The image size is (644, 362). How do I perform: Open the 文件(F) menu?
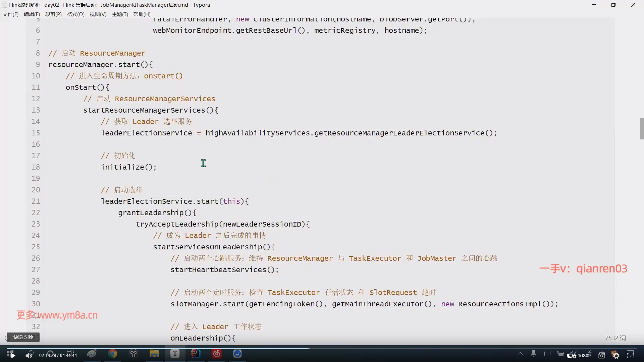[x=10, y=14]
